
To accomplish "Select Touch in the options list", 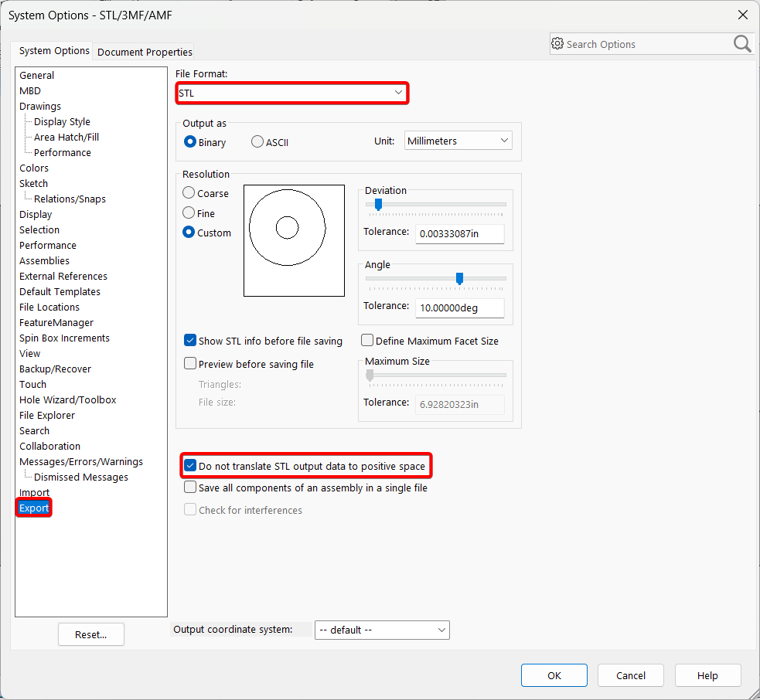I will (x=33, y=385).
